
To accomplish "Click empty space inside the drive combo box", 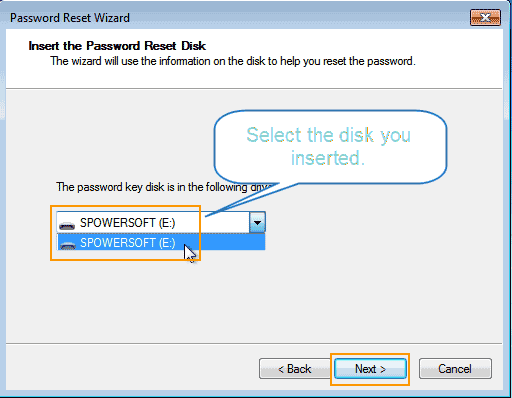I will pos(220,223).
